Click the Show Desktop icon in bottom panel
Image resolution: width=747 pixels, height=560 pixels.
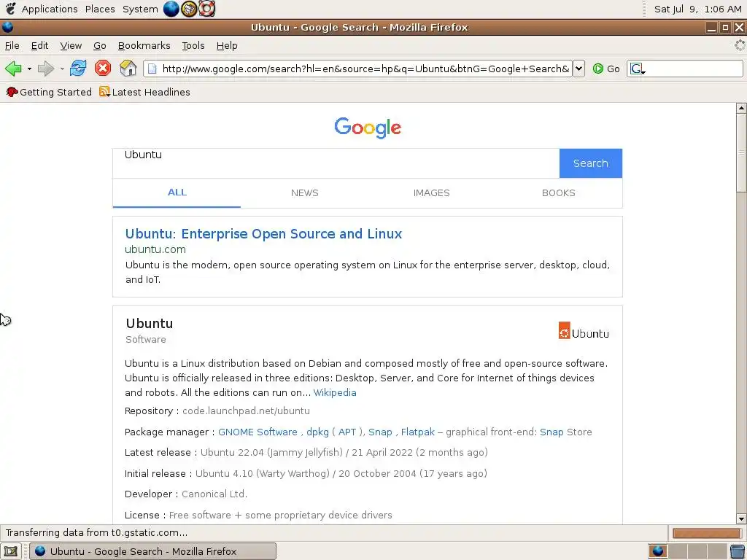point(10,551)
